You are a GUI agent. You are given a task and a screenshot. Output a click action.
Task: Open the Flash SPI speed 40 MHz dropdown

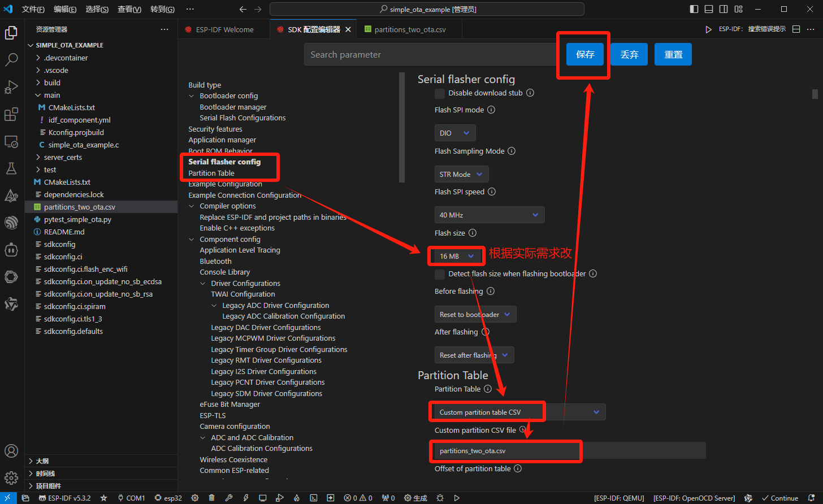tap(490, 215)
